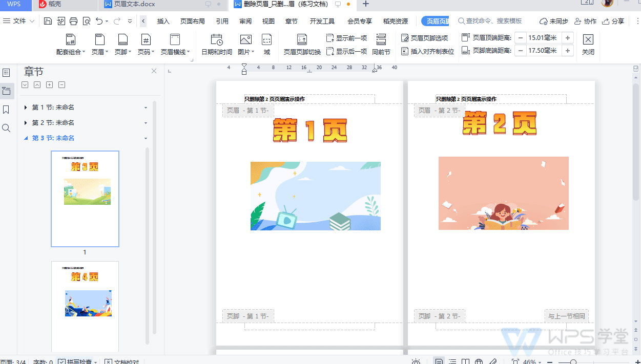Click the 分享 (Share) button
Image resolution: width=641 pixels, height=364 pixels.
[x=613, y=21]
